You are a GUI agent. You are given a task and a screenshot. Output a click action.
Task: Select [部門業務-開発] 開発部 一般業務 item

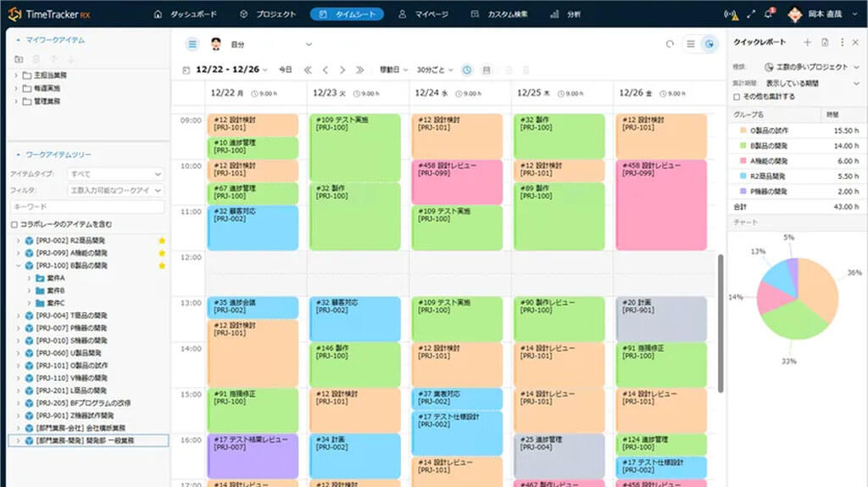click(88, 440)
